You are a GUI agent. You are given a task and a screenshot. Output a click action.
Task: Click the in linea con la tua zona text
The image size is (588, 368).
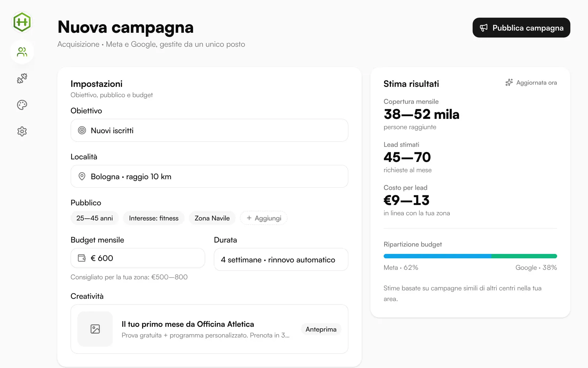417,213
